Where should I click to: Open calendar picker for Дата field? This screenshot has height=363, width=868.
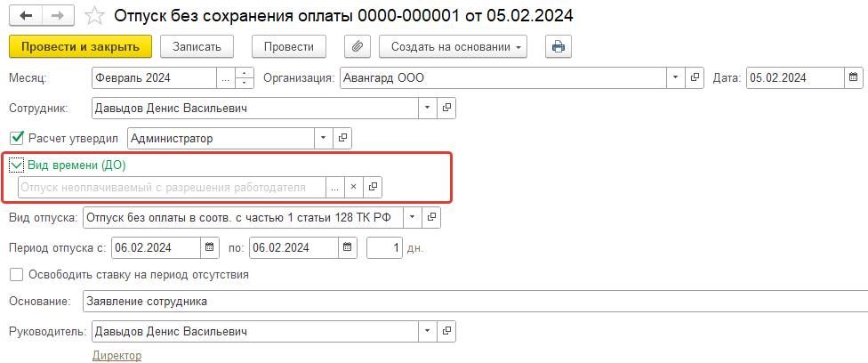853,77
